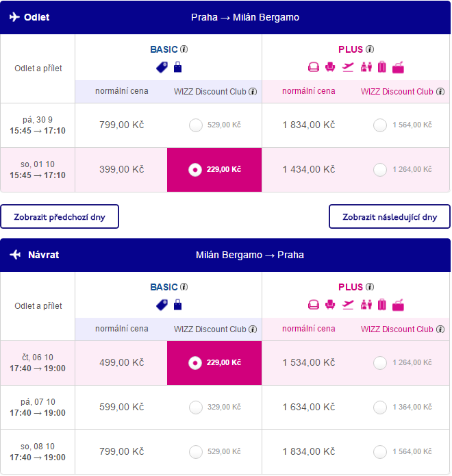Viewport: 452px width, 476px height.
Task: Click the small bag icon under return BASIC
Action: point(177,305)
